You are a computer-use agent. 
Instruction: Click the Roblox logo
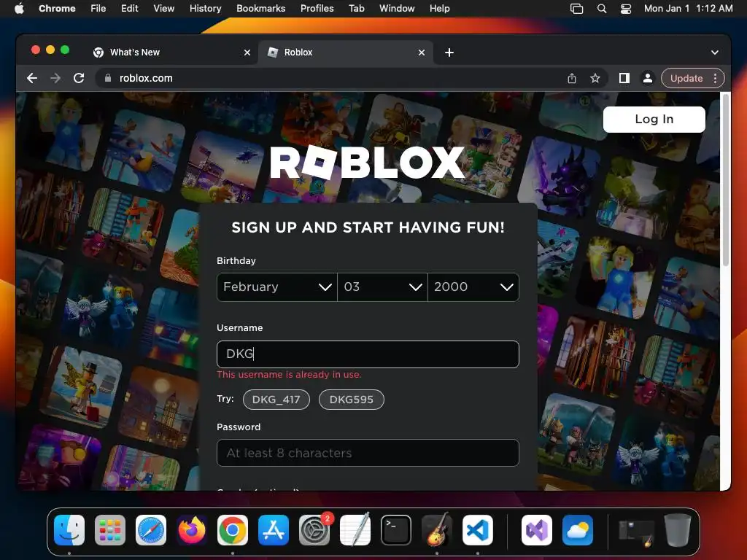point(368,163)
